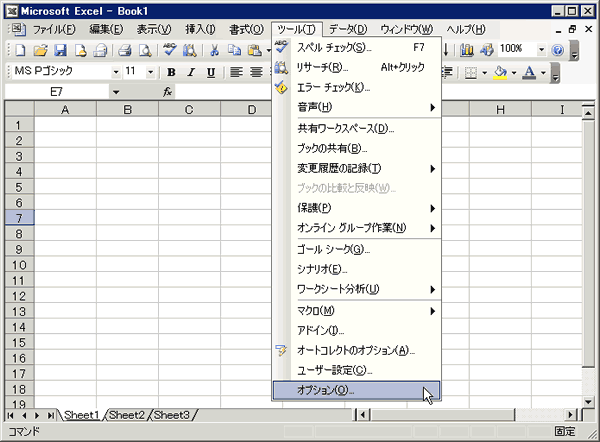Open the 編集(E) menu
This screenshot has width=600, height=442.
(x=106, y=29)
